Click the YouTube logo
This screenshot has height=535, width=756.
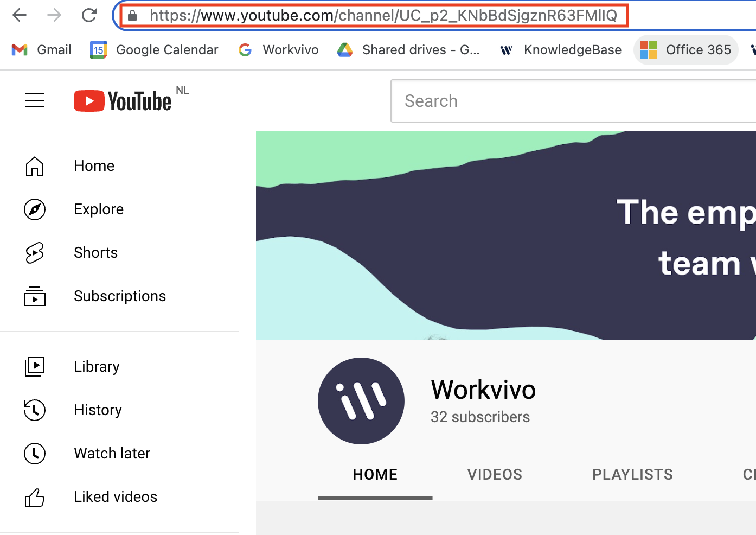coord(123,101)
